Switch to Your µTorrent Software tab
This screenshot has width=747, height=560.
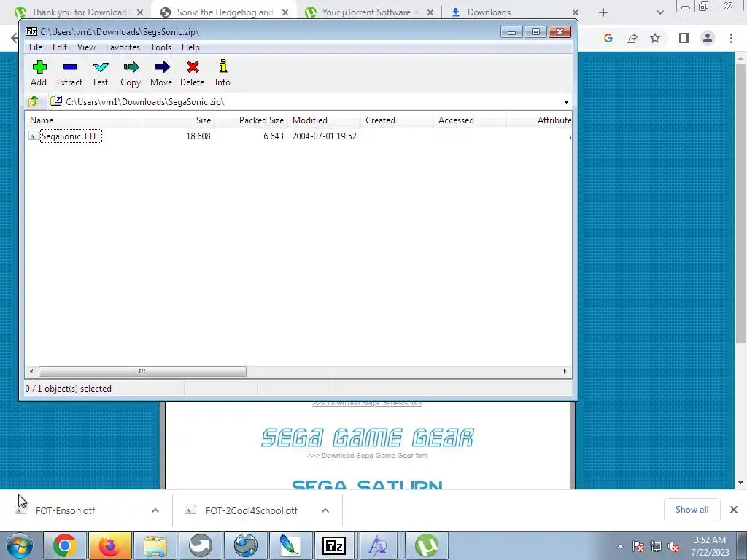[x=370, y=12]
